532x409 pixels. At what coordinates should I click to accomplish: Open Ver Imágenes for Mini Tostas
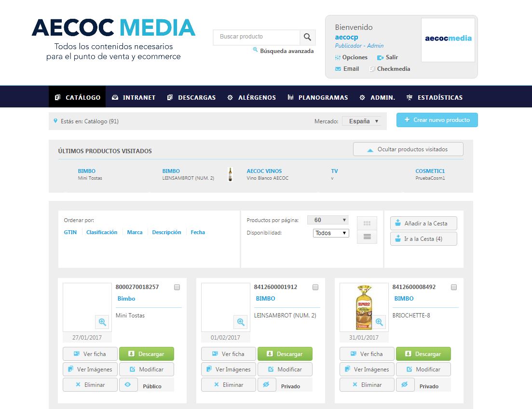(90, 369)
